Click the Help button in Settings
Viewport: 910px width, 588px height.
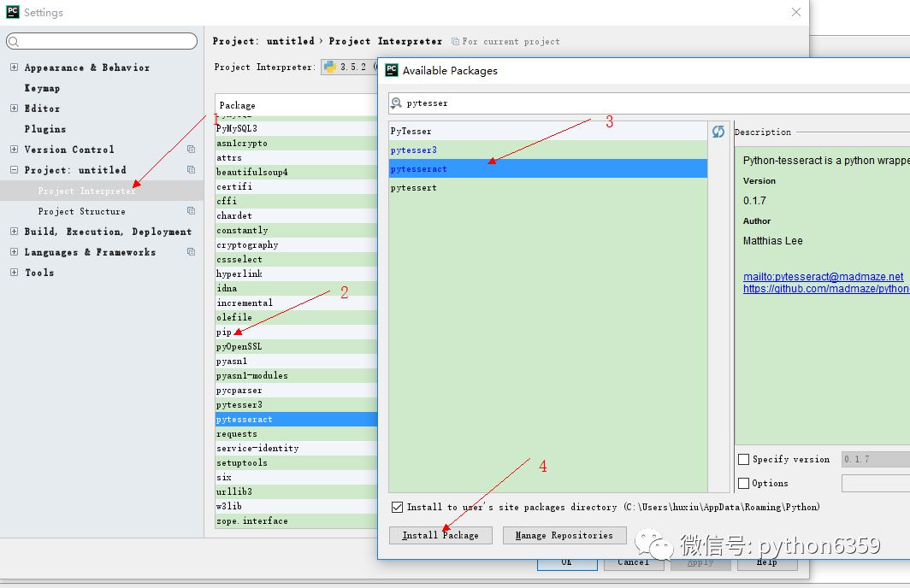pos(766,563)
